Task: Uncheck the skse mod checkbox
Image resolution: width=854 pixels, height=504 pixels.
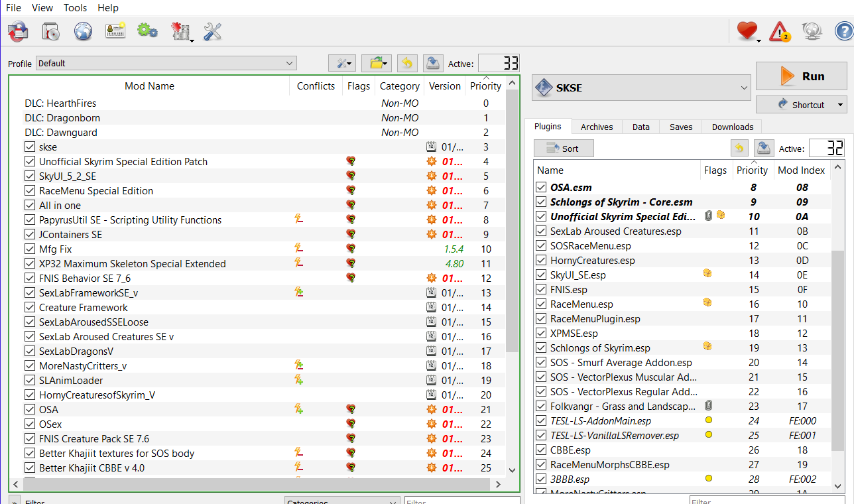Action: (x=29, y=147)
